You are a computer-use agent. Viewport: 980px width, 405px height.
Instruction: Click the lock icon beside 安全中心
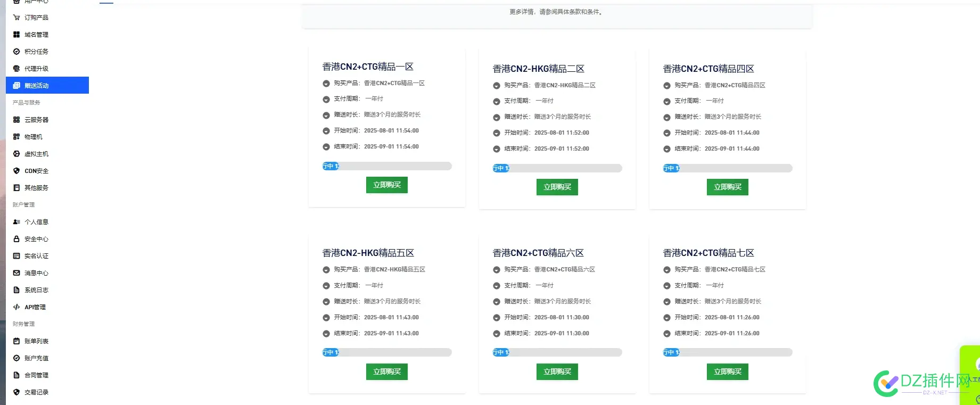[x=17, y=239]
